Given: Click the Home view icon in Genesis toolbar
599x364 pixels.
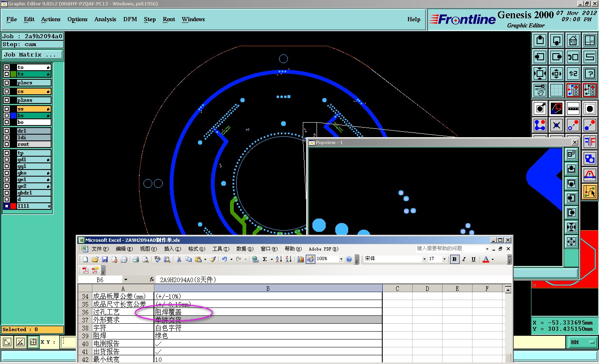Looking at the screenshot, I should coord(573,40).
